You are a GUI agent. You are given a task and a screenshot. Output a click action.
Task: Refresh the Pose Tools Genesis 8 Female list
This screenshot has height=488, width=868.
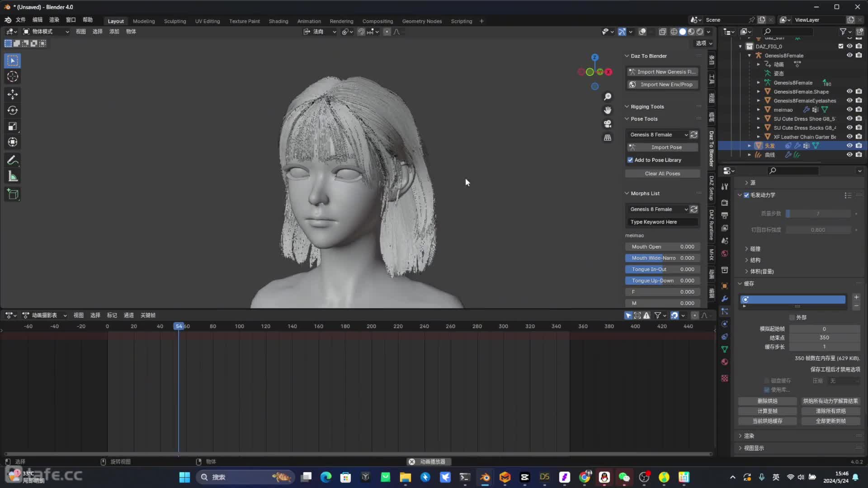tap(694, 135)
